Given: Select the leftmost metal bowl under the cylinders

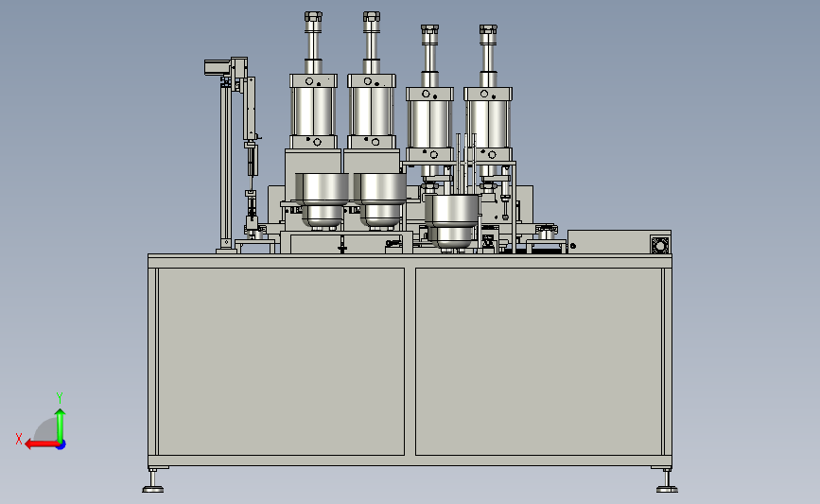Looking at the screenshot, I should (x=323, y=200).
